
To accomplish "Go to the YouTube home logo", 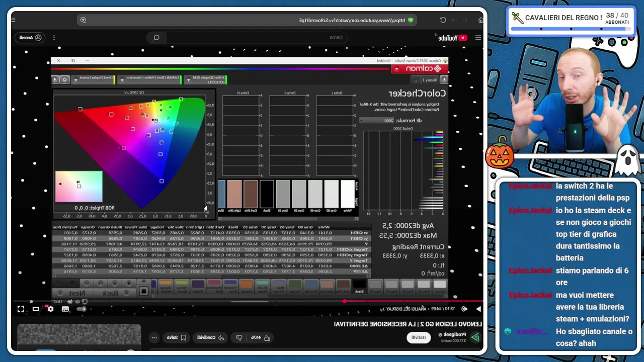I will 452,38.
